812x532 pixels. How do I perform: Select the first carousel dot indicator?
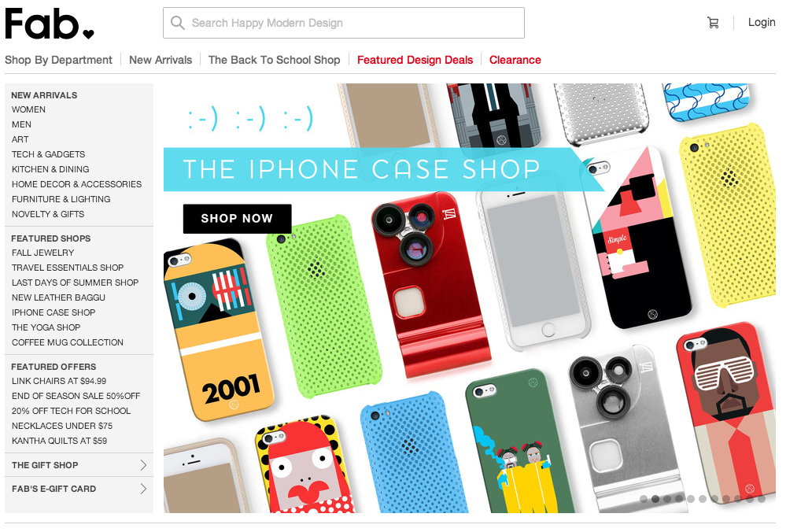pyautogui.click(x=644, y=499)
